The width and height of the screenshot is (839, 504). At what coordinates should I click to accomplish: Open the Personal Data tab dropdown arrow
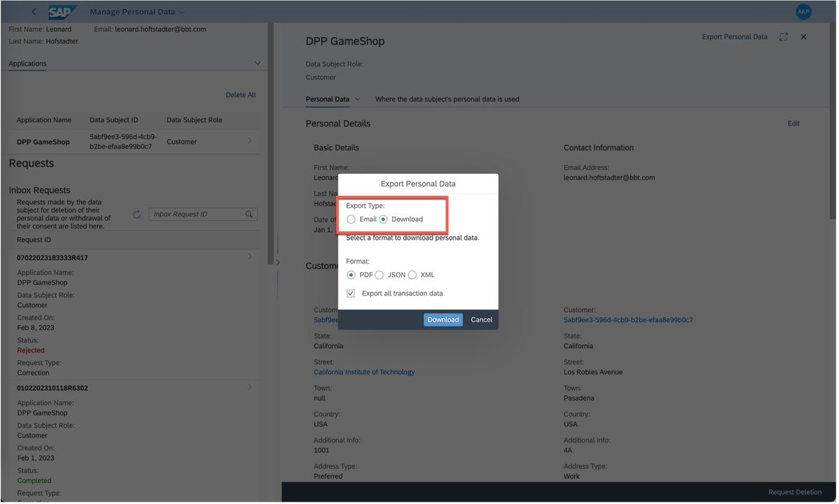[357, 99]
